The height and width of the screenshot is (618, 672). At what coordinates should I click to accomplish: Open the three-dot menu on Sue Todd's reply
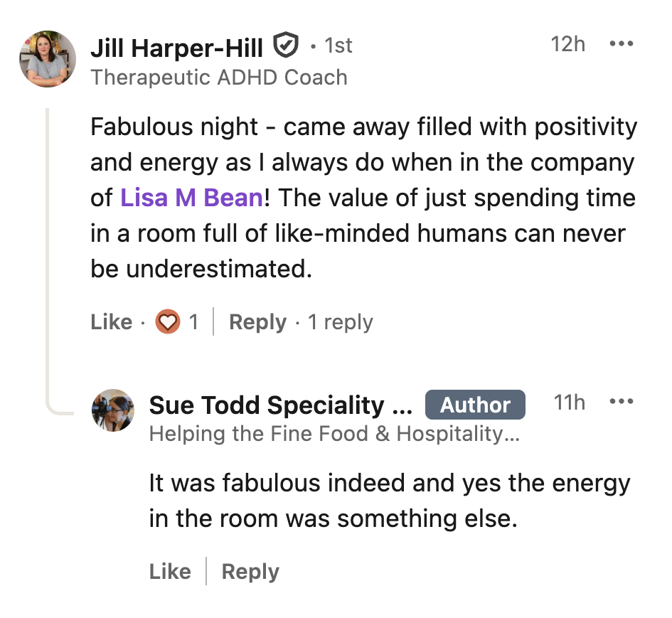pos(621,402)
